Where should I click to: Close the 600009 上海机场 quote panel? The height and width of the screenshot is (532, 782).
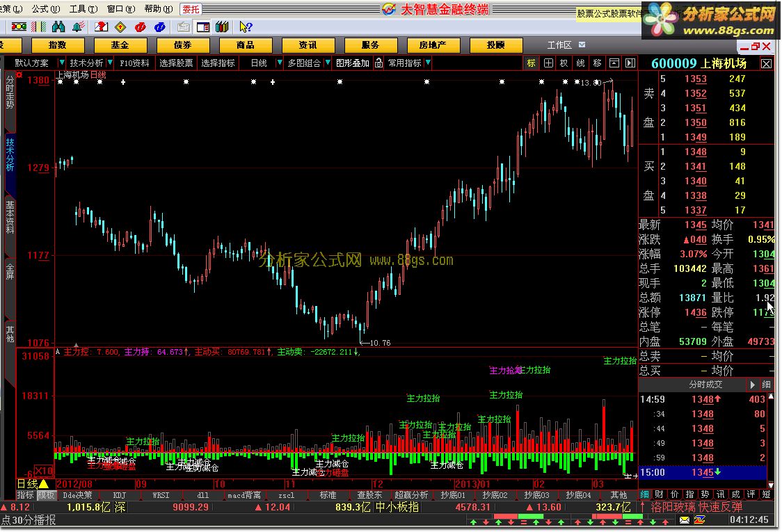pos(767,63)
